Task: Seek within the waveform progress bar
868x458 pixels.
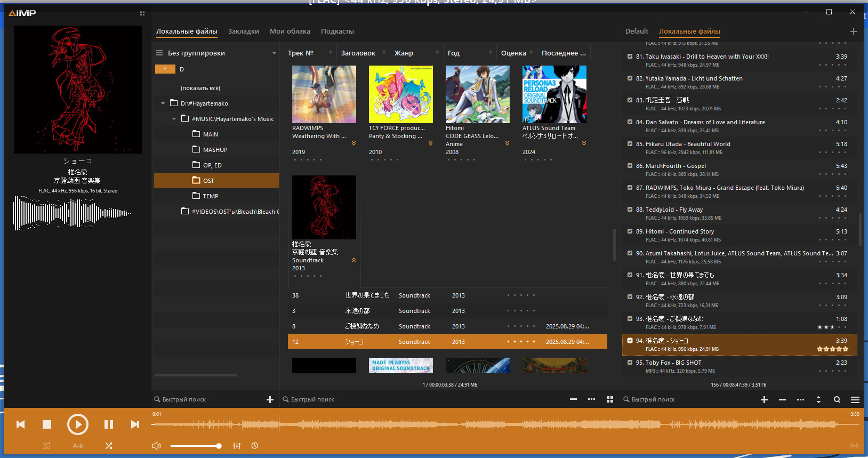Action: point(505,424)
